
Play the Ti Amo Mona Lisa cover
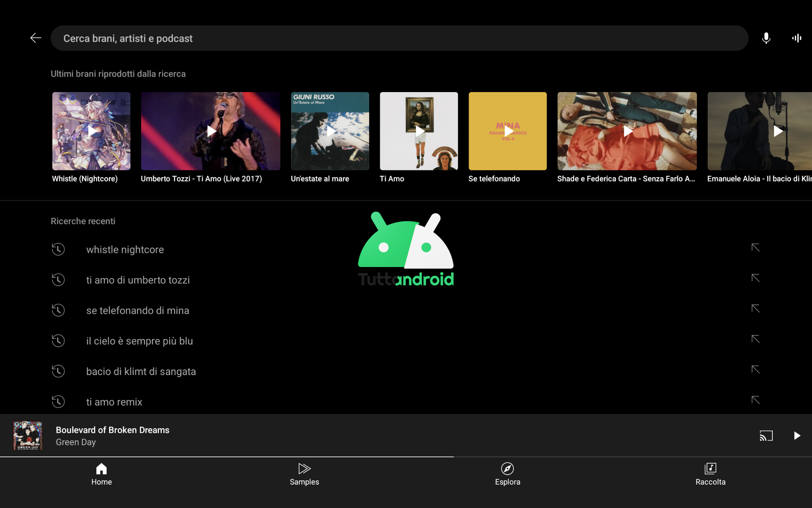click(419, 131)
